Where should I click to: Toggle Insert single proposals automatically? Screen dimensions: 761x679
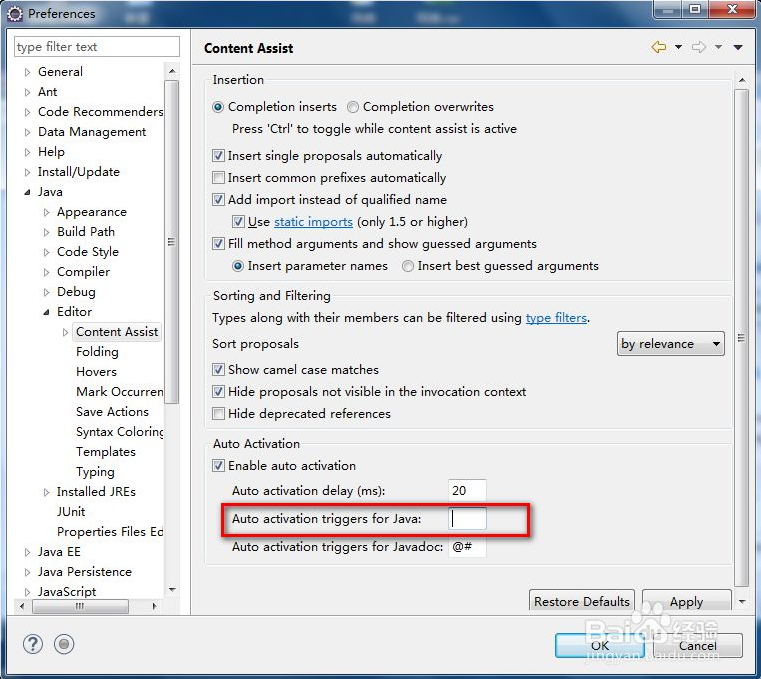tap(218, 156)
